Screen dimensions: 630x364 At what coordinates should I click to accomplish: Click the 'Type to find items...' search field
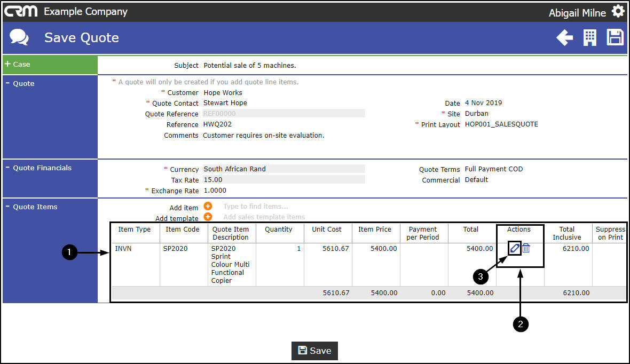point(256,206)
